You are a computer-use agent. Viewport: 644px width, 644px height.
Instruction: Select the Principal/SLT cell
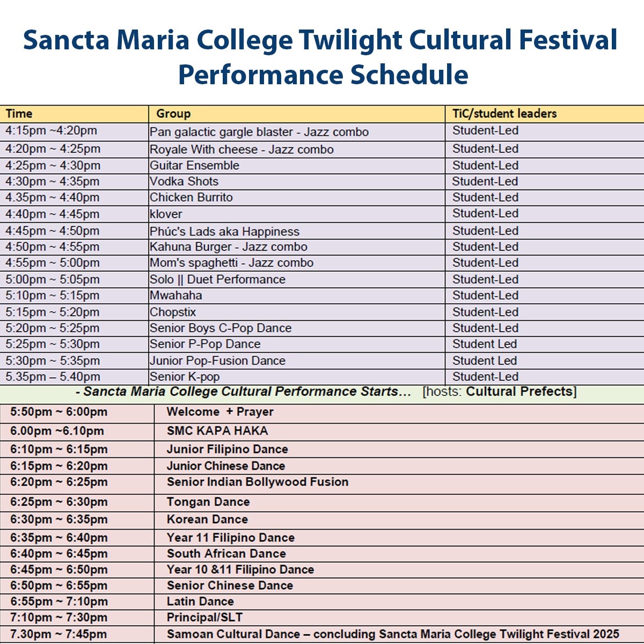(x=204, y=618)
